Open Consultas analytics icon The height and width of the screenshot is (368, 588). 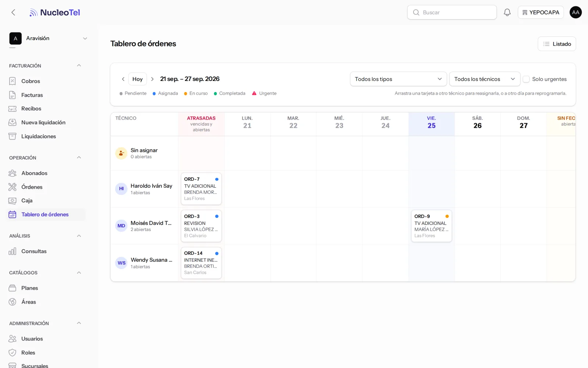tap(12, 251)
